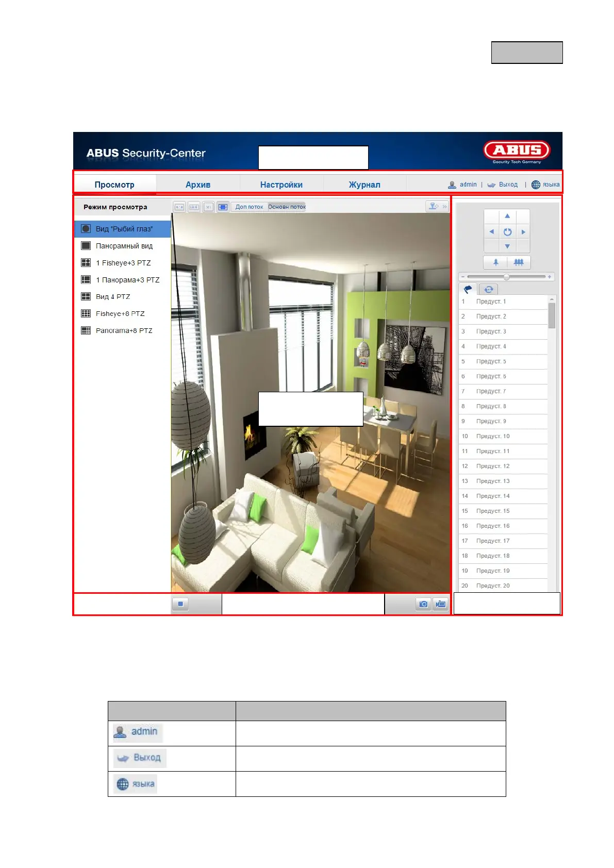Set the 4:3 aspect ratio

click(179, 207)
